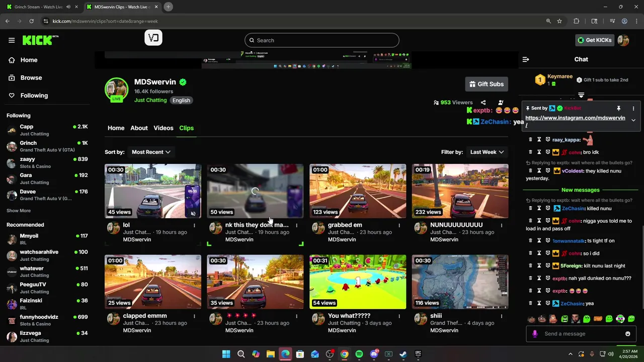Click the KICK logo
644x362 pixels.
click(40, 40)
